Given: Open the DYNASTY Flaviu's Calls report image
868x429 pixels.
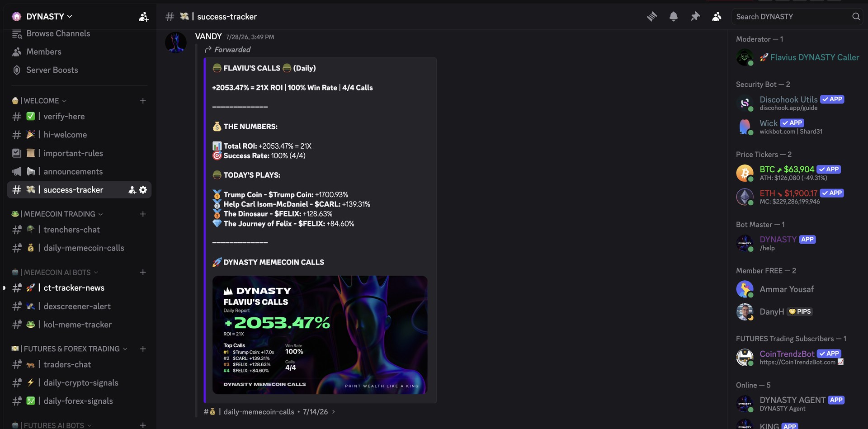Looking at the screenshot, I should (320, 335).
